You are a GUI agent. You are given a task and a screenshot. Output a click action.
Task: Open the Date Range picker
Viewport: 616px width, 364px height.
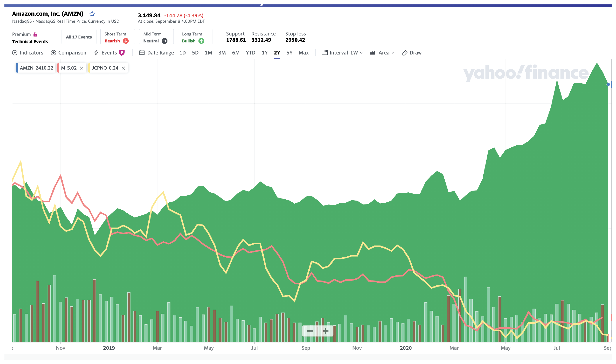coord(160,53)
